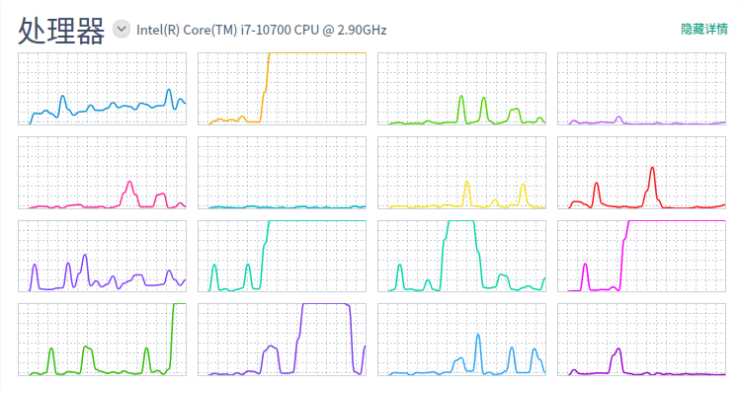The height and width of the screenshot is (400, 745).
Task: Select the teal graph with a plateau peak
Action: click(x=461, y=256)
